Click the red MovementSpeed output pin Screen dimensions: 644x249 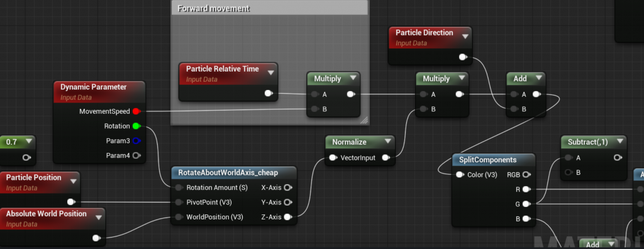coord(136,111)
